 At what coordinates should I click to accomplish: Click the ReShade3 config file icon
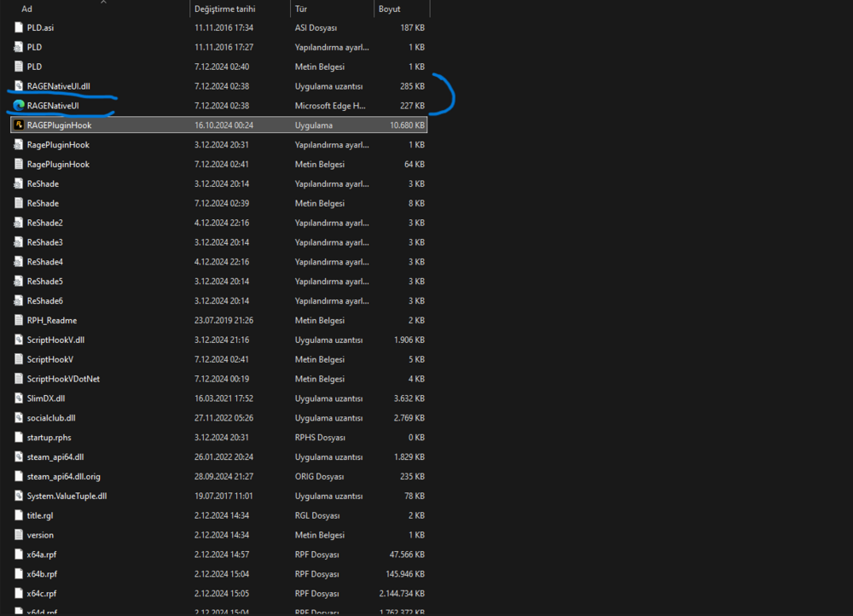[x=19, y=242]
